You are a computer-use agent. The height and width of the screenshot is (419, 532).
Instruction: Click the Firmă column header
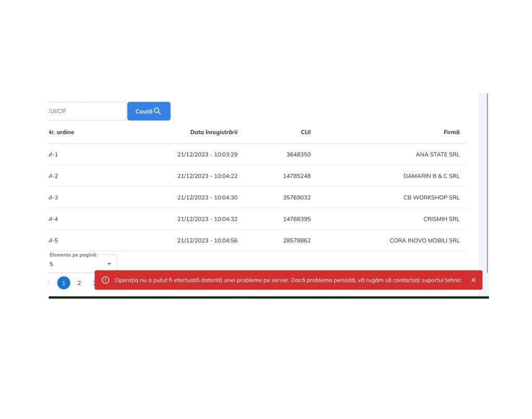tap(451, 132)
